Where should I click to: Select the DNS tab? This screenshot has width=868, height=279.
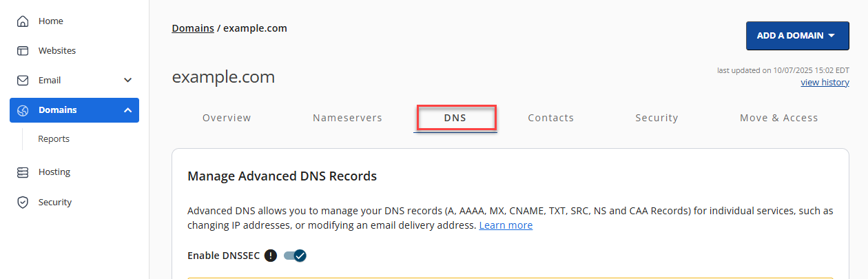pos(455,118)
